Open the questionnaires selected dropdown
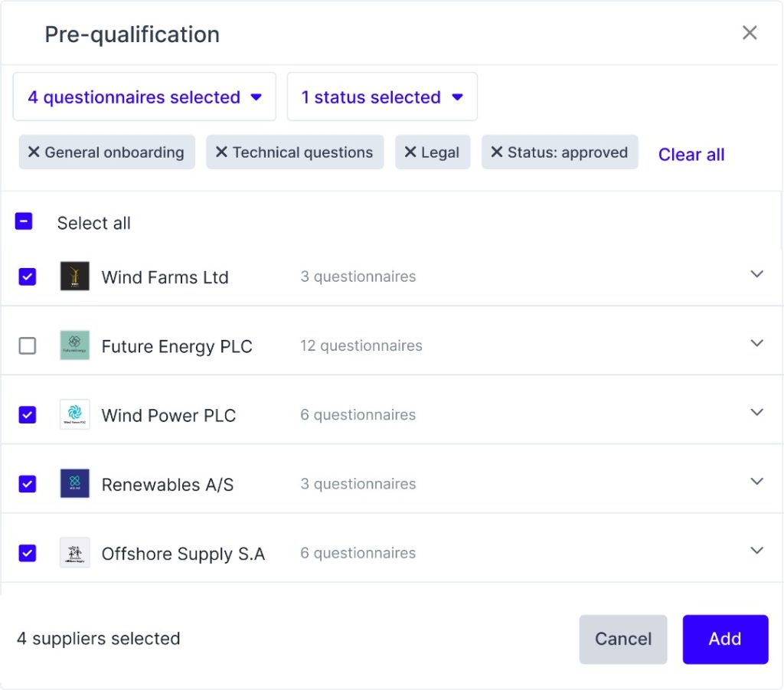The image size is (784, 690). click(x=145, y=96)
